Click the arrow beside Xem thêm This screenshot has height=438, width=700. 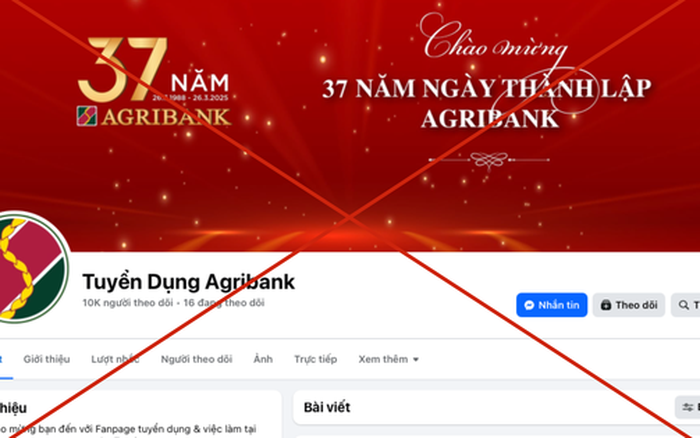point(415,359)
